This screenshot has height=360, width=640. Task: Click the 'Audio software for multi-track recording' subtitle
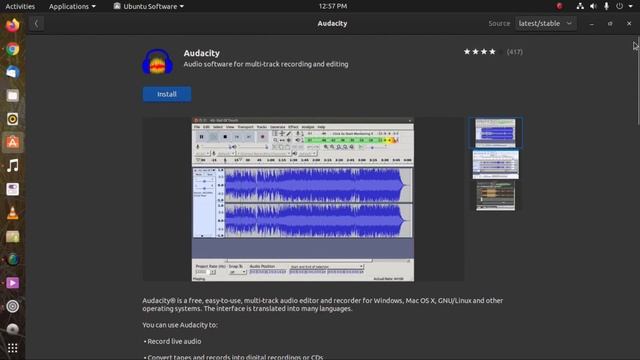266,64
